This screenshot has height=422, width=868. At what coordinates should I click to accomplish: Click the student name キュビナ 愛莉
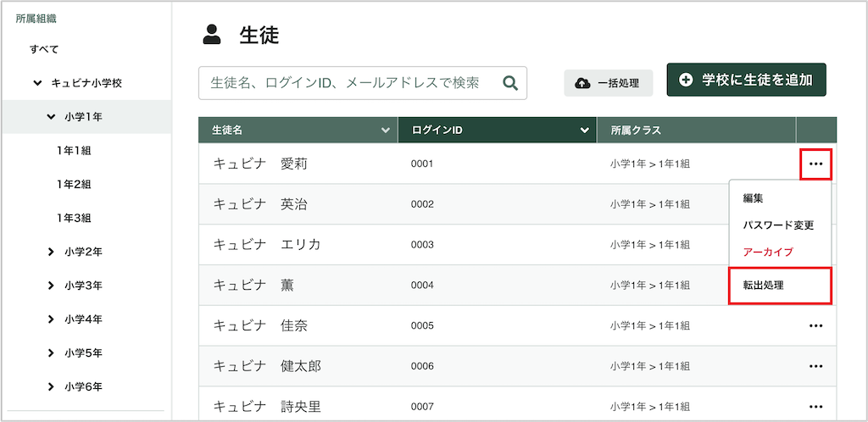[259, 164]
